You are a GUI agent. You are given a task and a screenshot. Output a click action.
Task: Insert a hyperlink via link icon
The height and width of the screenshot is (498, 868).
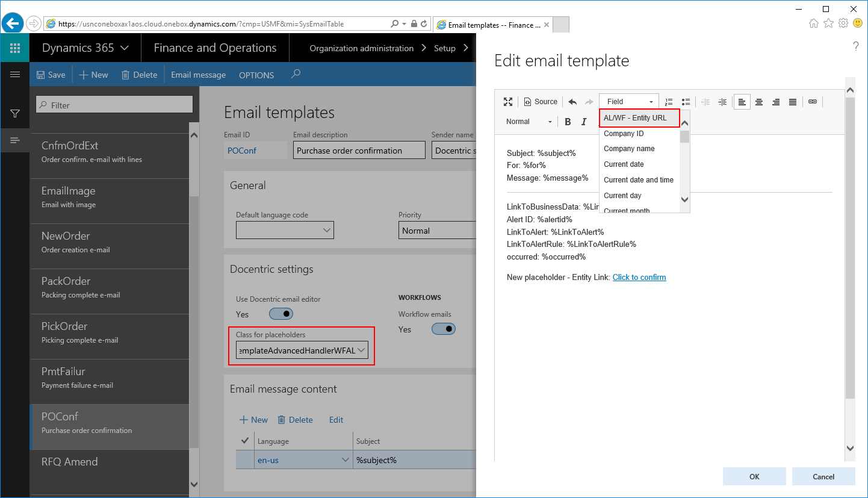click(x=813, y=102)
